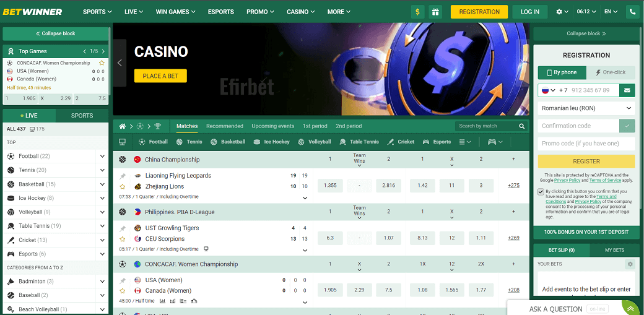Open +275 more markets link

(513, 186)
